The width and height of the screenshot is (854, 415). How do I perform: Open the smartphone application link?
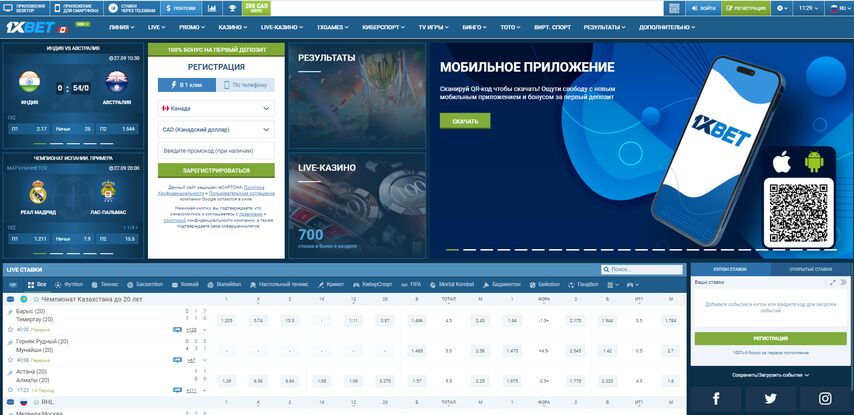click(77, 8)
